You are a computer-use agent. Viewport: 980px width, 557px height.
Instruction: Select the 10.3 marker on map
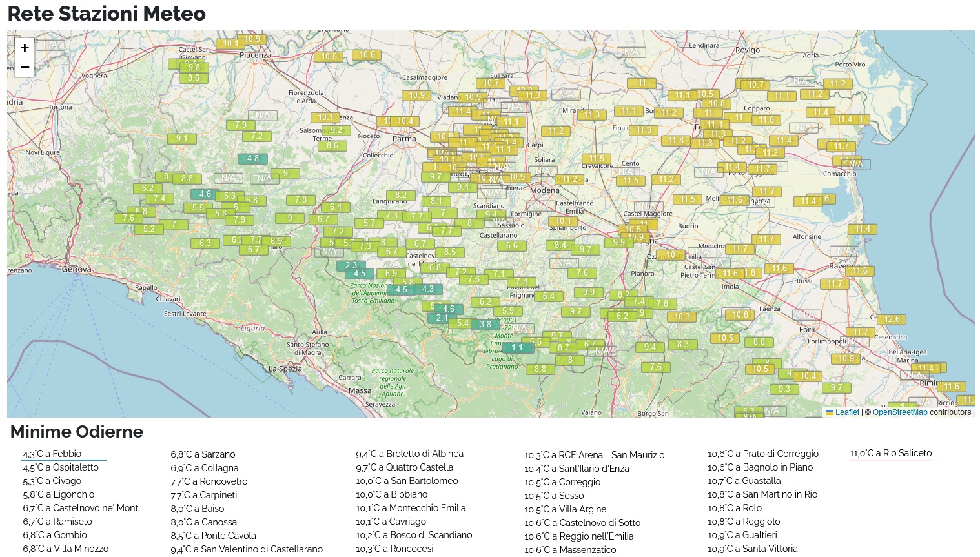pyautogui.click(x=682, y=317)
